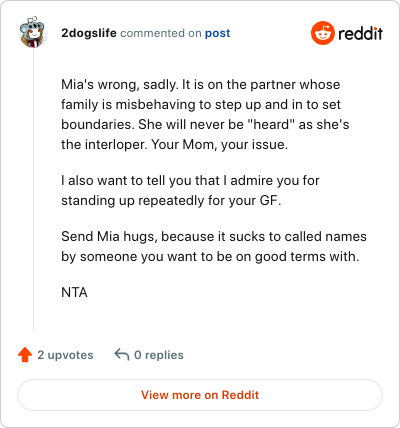Viewport: 400px width, 428px height.
Task: Click the vertical comment thread line
Action: pos(33,190)
